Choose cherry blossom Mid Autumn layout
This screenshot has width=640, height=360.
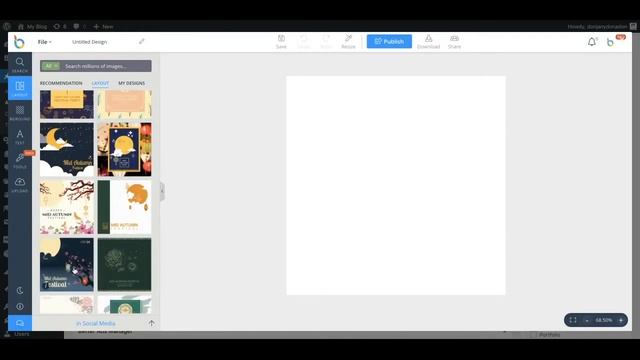[67, 207]
